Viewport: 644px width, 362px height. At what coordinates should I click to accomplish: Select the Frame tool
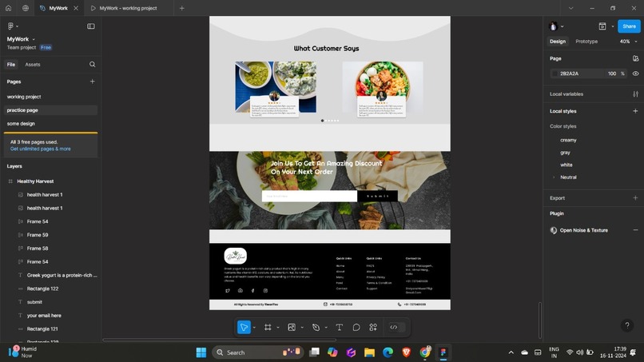(268, 327)
